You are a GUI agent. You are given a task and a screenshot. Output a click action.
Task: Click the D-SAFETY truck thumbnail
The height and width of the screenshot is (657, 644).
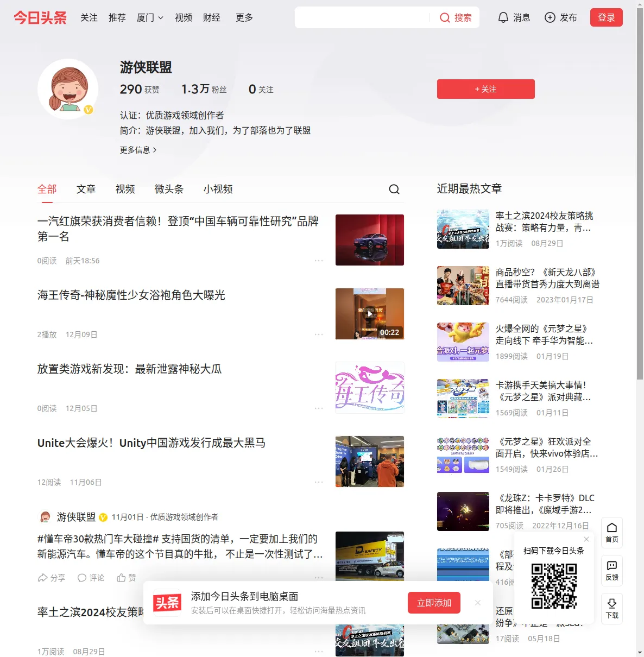click(370, 556)
